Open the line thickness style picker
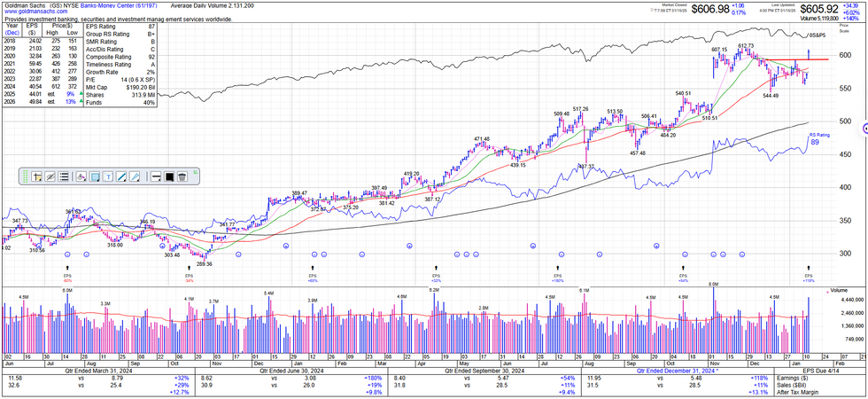The width and height of the screenshot is (868, 399). pyautogui.click(x=156, y=176)
